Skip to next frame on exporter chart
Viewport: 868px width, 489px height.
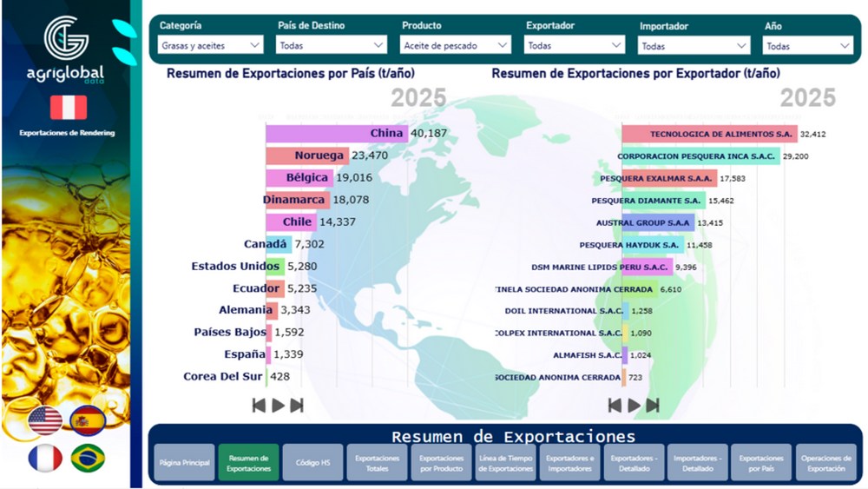pyautogui.click(x=653, y=405)
